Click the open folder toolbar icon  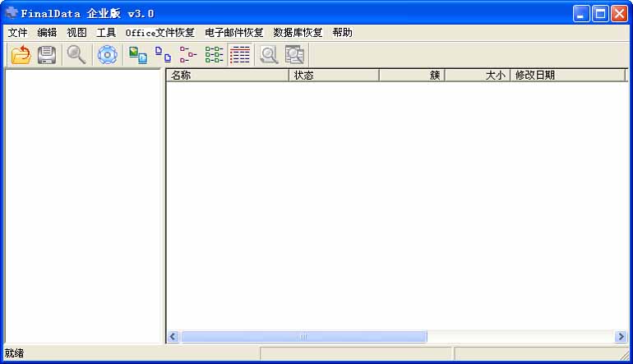point(21,55)
